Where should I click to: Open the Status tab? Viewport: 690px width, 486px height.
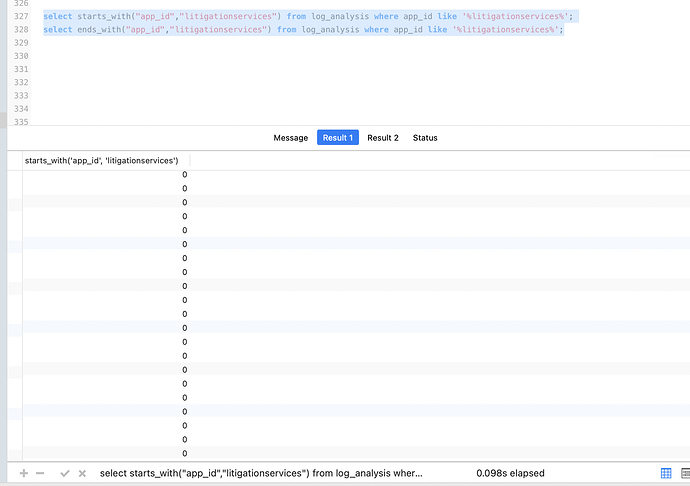(425, 138)
